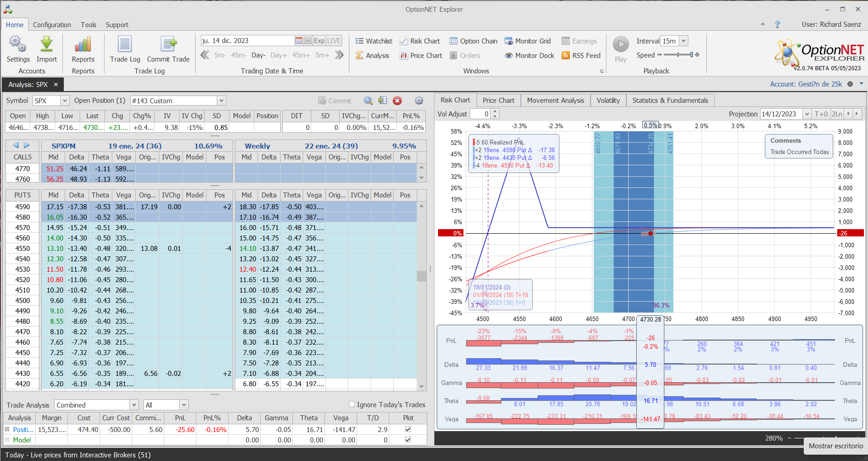Open the Trade Analysis Combined dropdown
This screenshot has width=868, height=461.
pyautogui.click(x=134, y=405)
